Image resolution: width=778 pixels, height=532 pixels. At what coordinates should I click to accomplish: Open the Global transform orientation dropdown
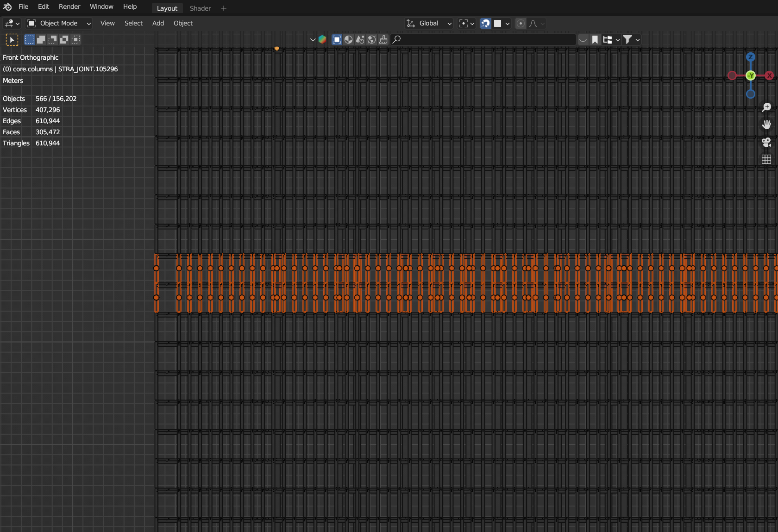click(429, 23)
